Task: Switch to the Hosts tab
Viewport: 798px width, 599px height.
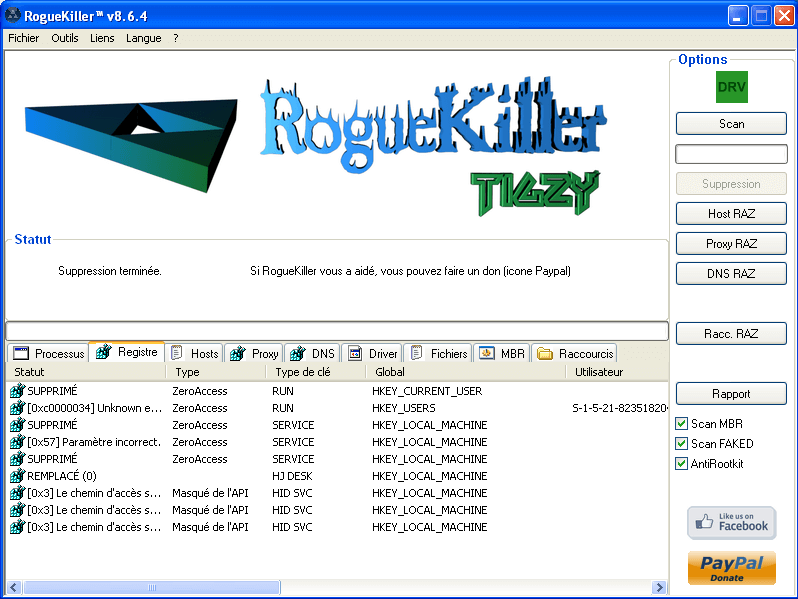Action: pyautogui.click(x=195, y=353)
